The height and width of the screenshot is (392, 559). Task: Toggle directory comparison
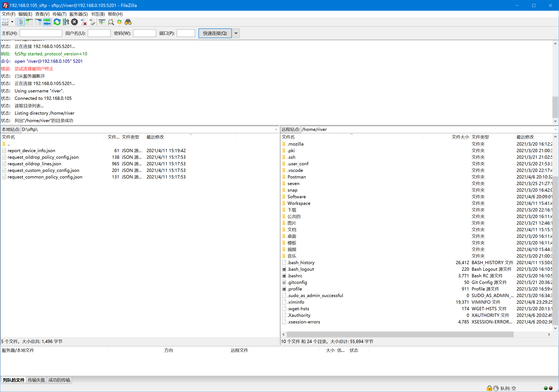(x=111, y=22)
